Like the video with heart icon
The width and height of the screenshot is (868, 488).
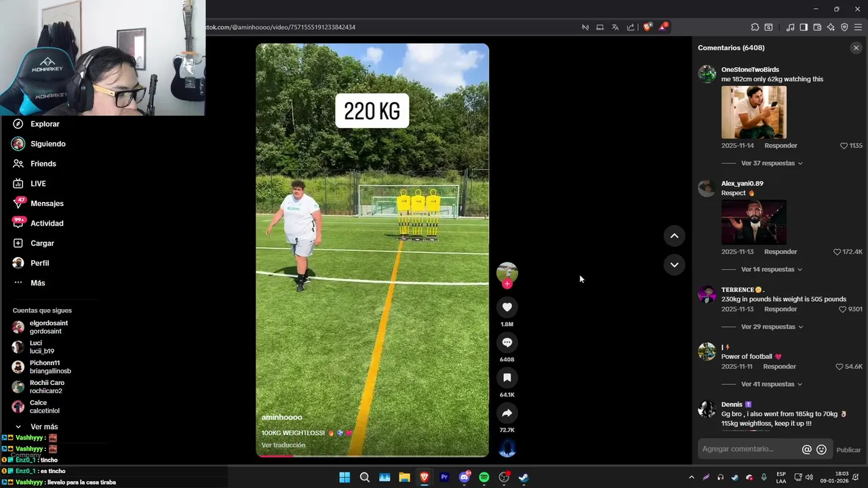tap(507, 307)
